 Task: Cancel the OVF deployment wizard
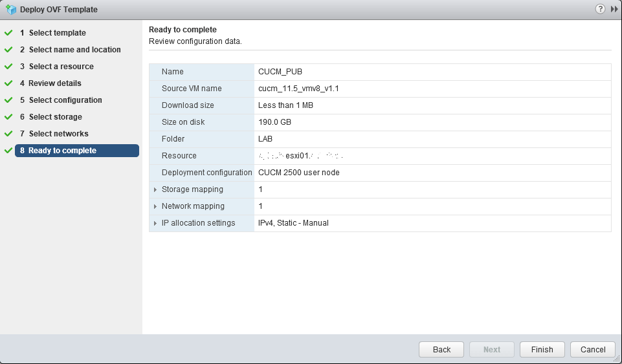pyautogui.click(x=593, y=349)
